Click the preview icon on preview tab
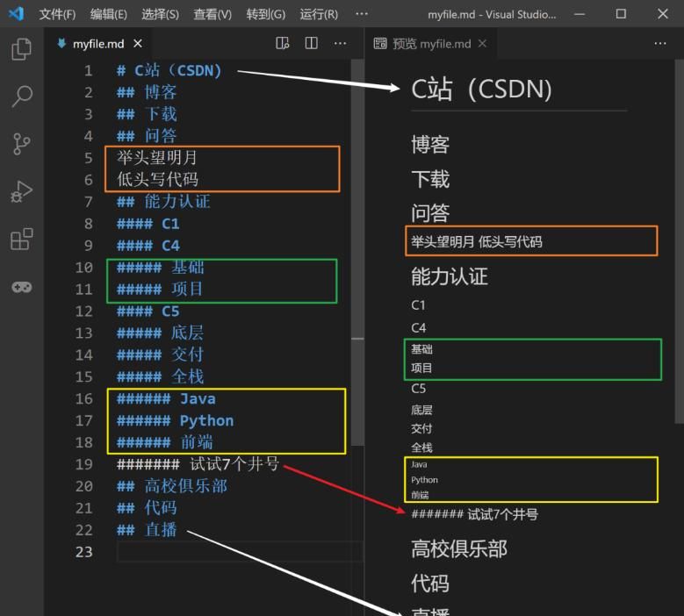The image size is (684, 616). tap(380, 43)
